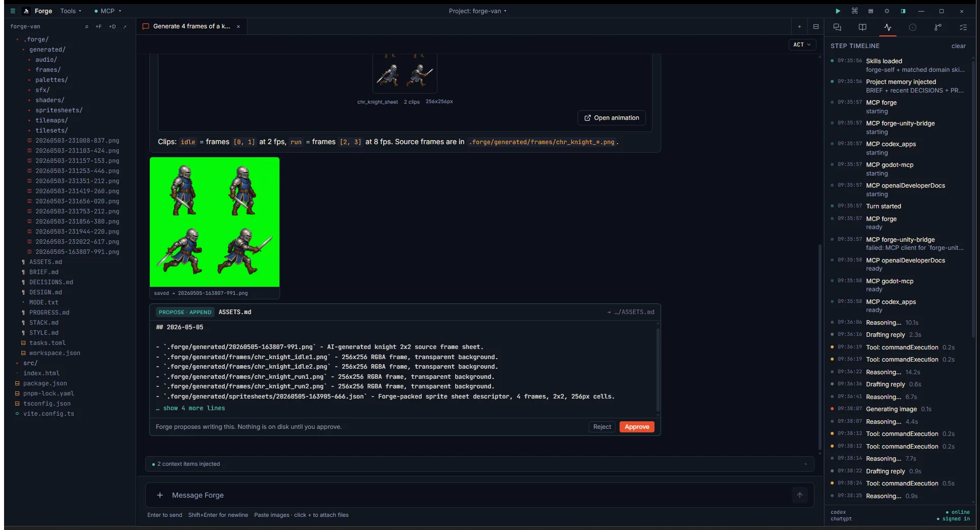Image resolution: width=980 pixels, height=530 pixels.
Task: Approve the ASSETS.md proposal
Action: click(637, 427)
